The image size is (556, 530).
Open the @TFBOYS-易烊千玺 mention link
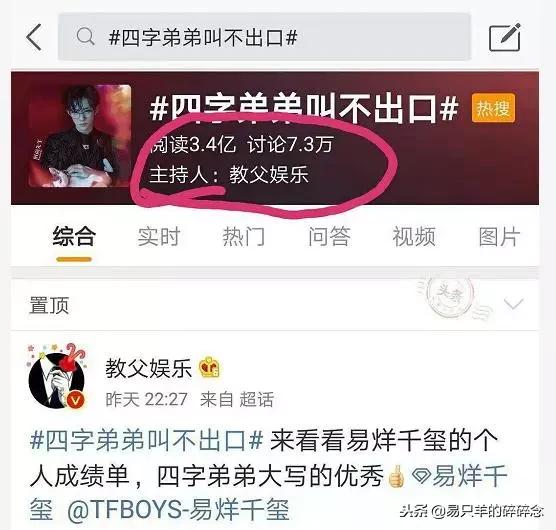[x=178, y=510]
